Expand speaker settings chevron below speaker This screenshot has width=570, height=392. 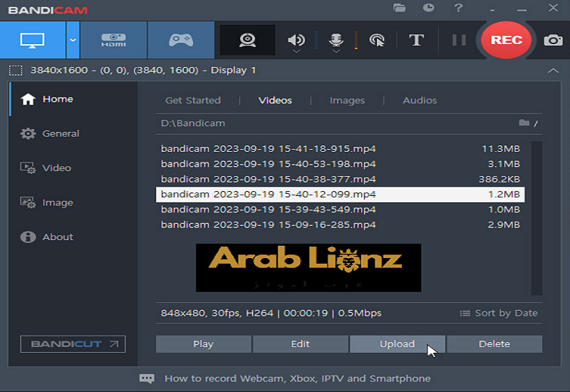pos(296,51)
